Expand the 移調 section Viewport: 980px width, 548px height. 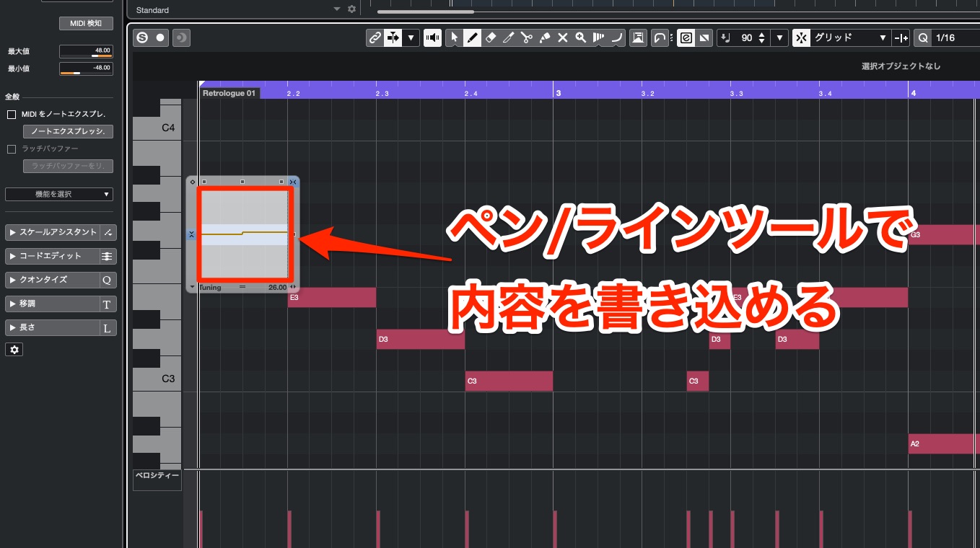coord(52,304)
